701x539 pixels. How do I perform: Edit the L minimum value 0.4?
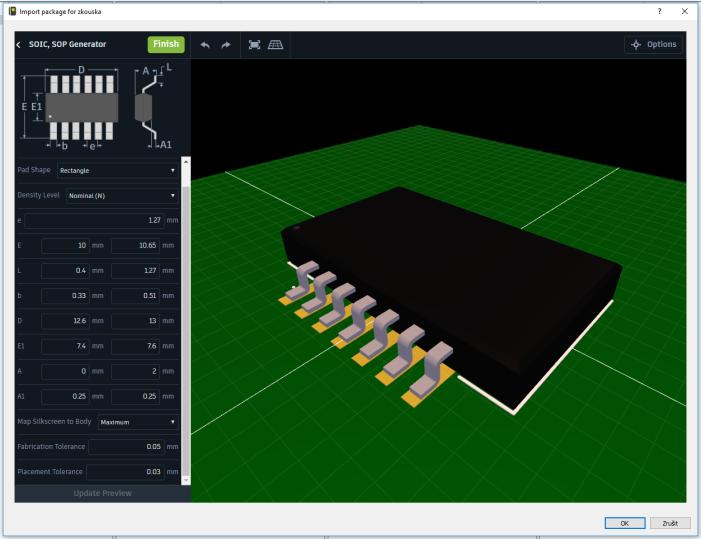pyautogui.click(x=65, y=270)
